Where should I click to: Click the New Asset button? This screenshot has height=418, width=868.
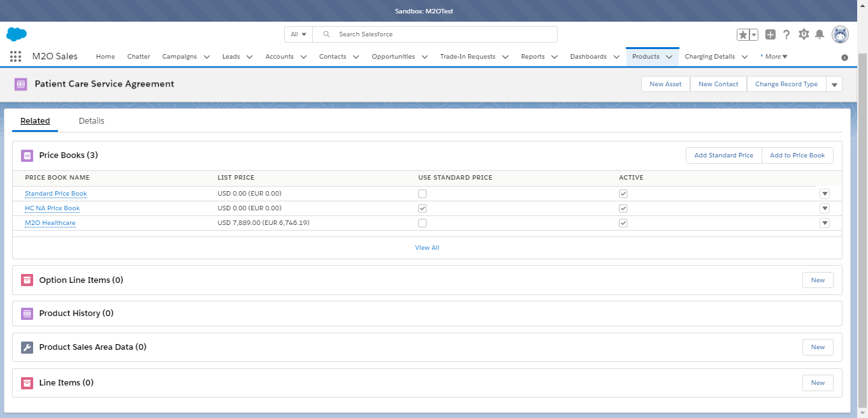[x=665, y=83]
